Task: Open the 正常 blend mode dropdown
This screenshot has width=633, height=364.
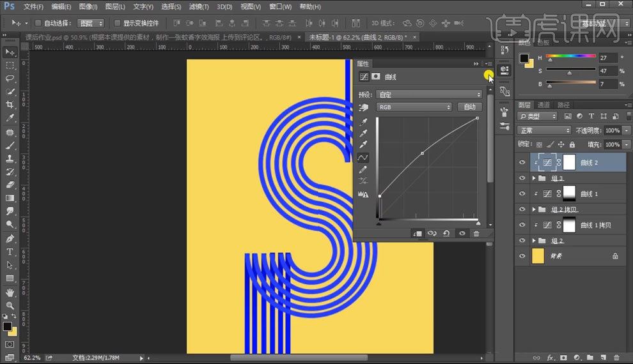Action: pos(544,131)
